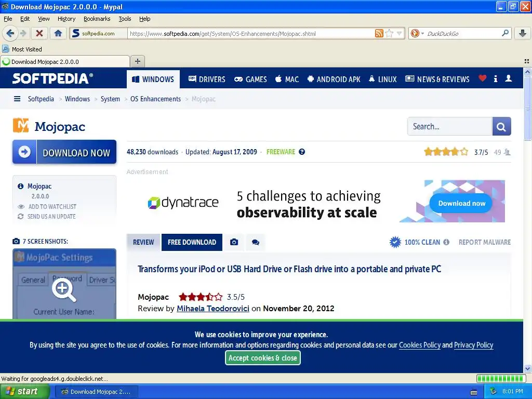532x399 pixels.
Task: Follow the OS Enhancements breadcrumb link
Action: coord(155,99)
